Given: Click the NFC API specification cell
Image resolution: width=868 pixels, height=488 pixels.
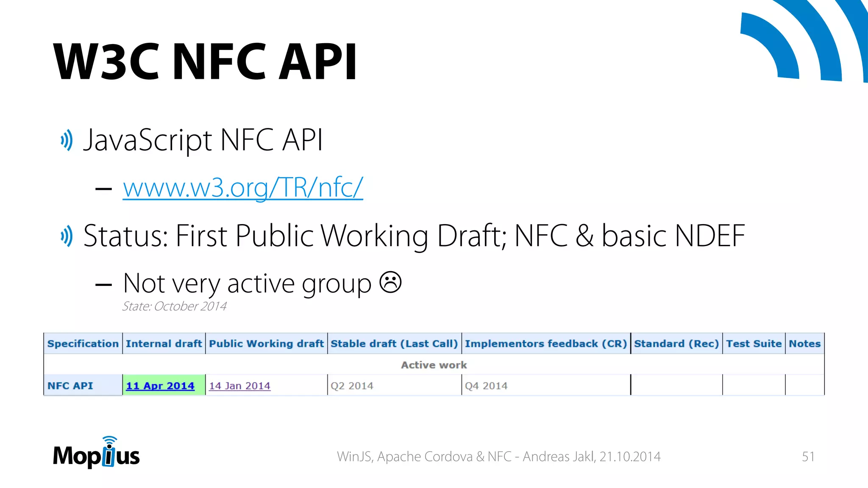Looking at the screenshot, I should (83, 385).
